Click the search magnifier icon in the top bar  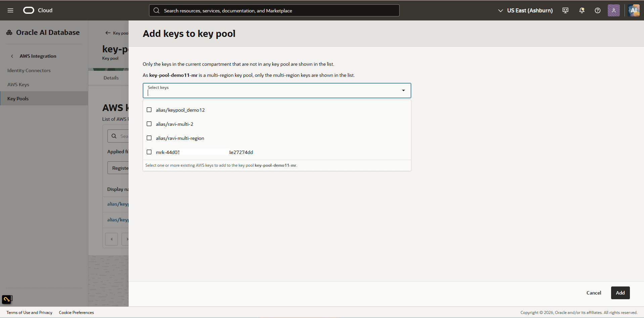click(x=156, y=10)
